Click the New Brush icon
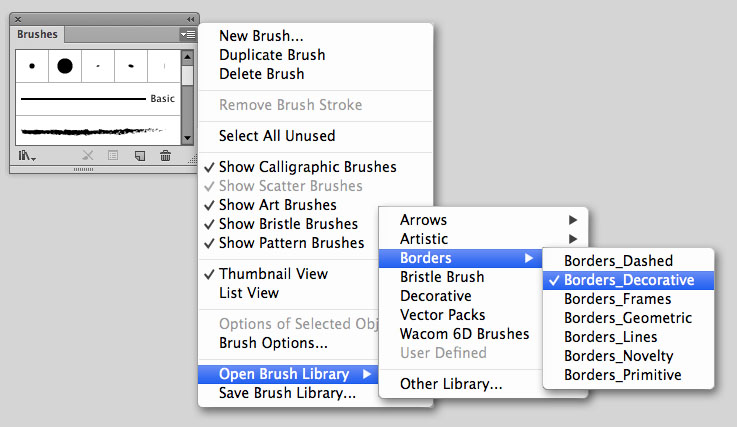The height and width of the screenshot is (427, 737). click(x=140, y=156)
